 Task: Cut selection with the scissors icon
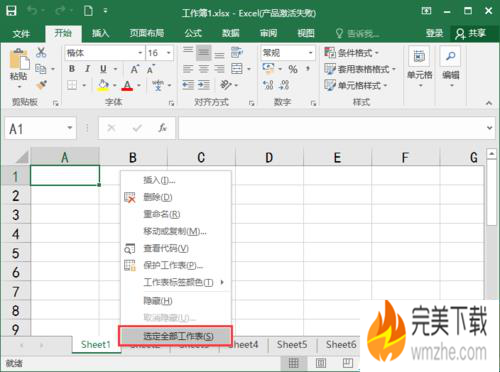click(x=41, y=52)
